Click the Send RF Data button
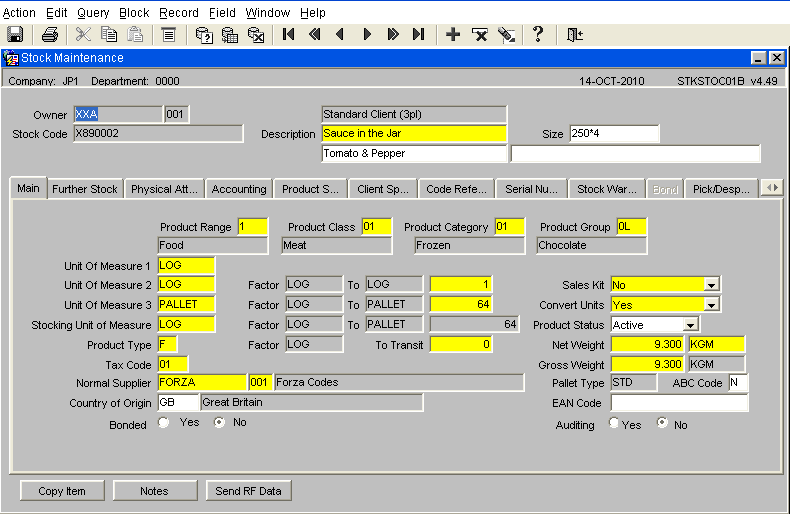Image resolution: width=790 pixels, height=514 pixels. tap(248, 491)
